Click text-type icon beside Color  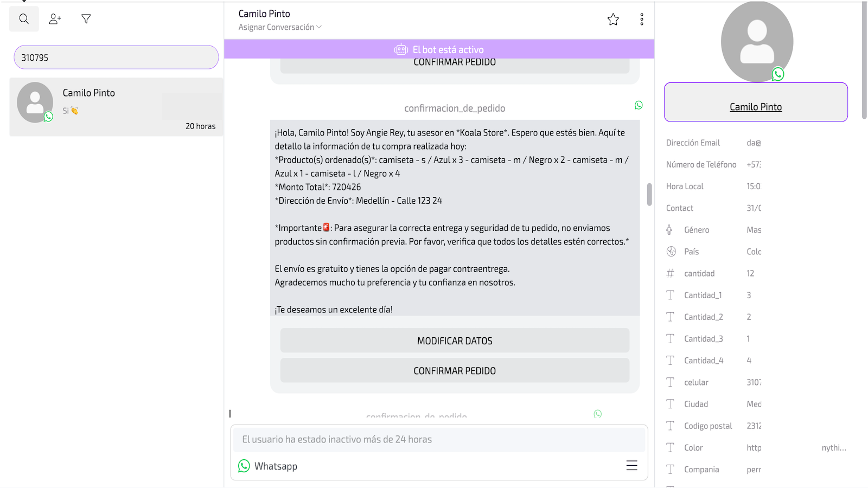[x=670, y=447]
